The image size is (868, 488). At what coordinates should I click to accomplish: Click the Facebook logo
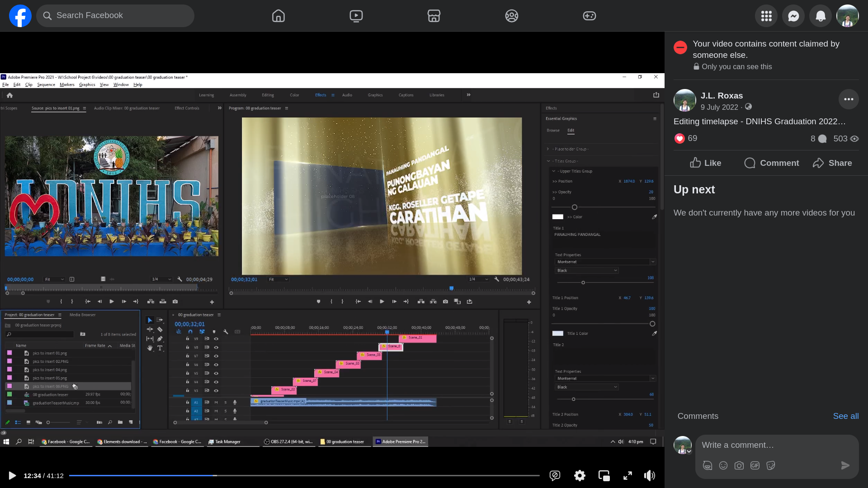coord(20,16)
